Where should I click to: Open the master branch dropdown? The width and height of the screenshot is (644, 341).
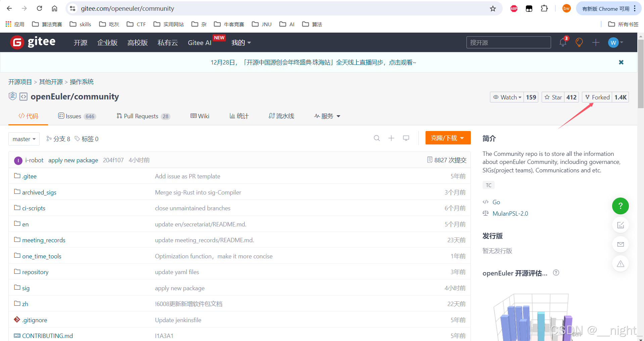(x=24, y=139)
